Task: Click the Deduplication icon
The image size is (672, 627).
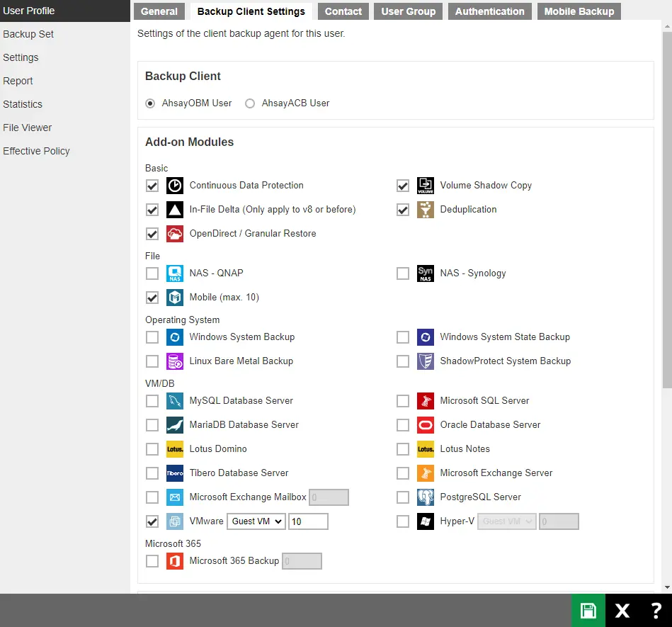Action: 425,210
